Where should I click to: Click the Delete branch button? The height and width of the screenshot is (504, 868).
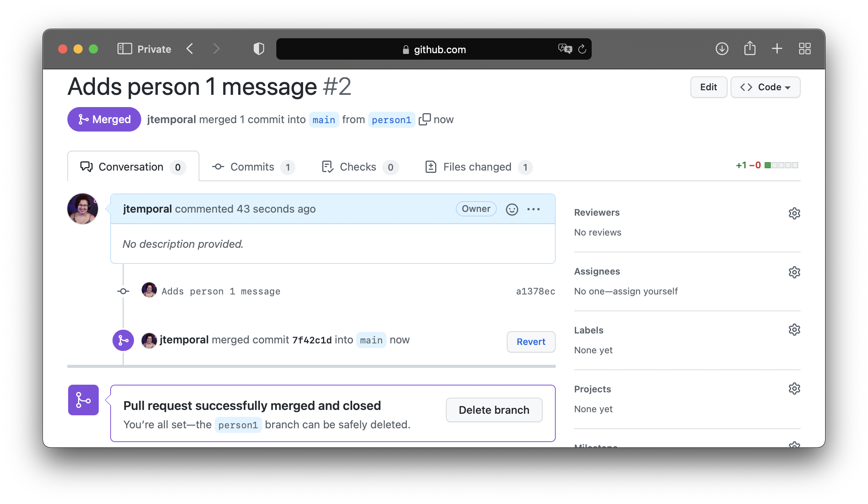[493, 409]
